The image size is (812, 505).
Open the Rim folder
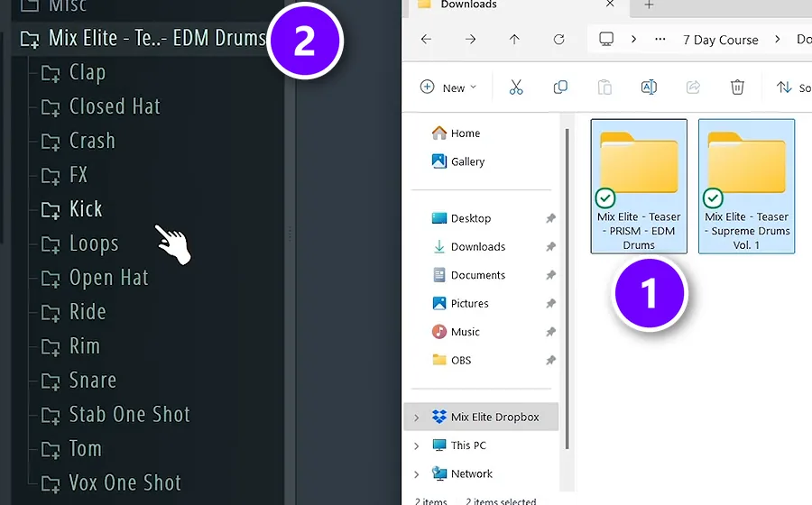(x=85, y=345)
